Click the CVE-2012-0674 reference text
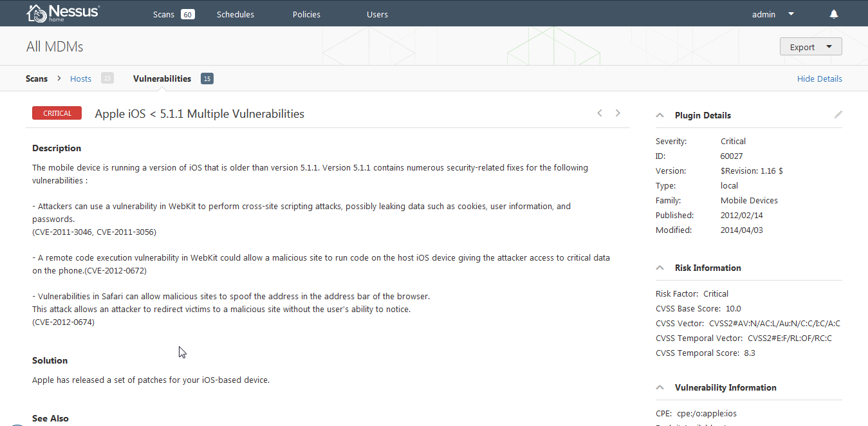Screen dimensions: 868x426 pyautogui.click(x=63, y=322)
